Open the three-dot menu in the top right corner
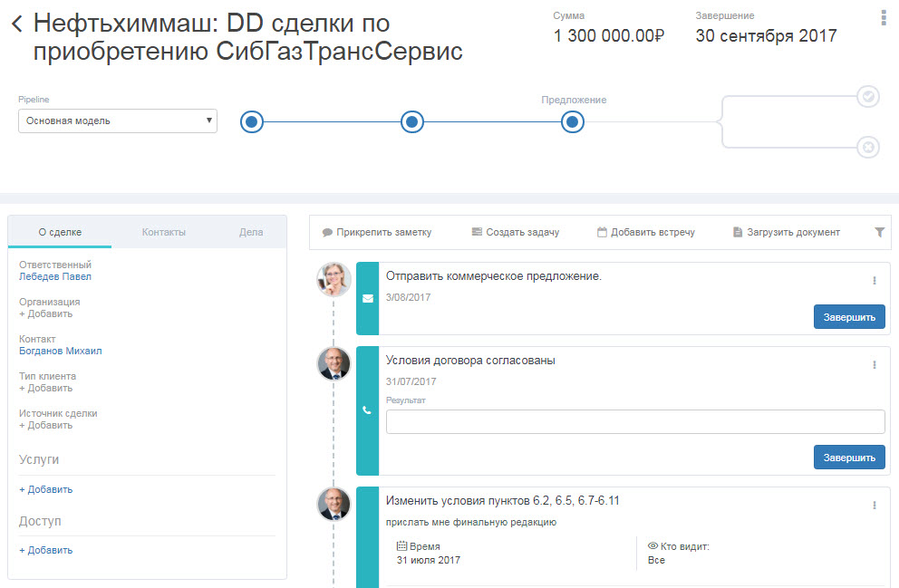Viewport: 899px width, 588px height. coord(883,17)
